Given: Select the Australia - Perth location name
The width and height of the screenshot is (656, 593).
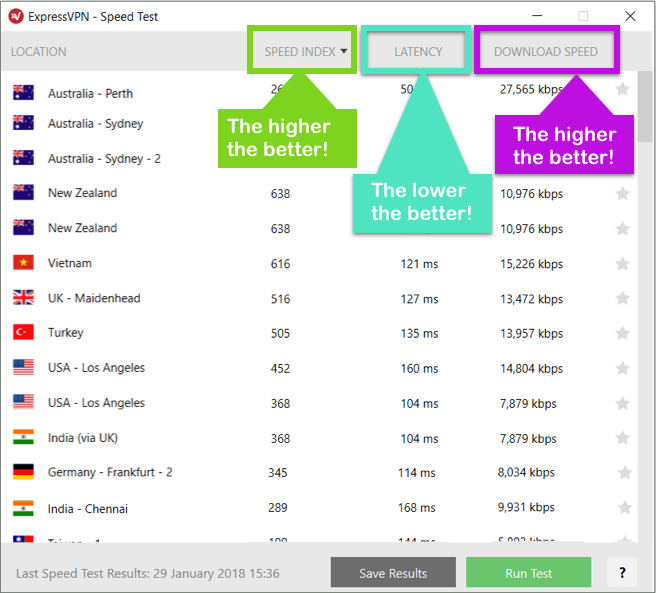Looking at the screenshot, I should (90, 93).
